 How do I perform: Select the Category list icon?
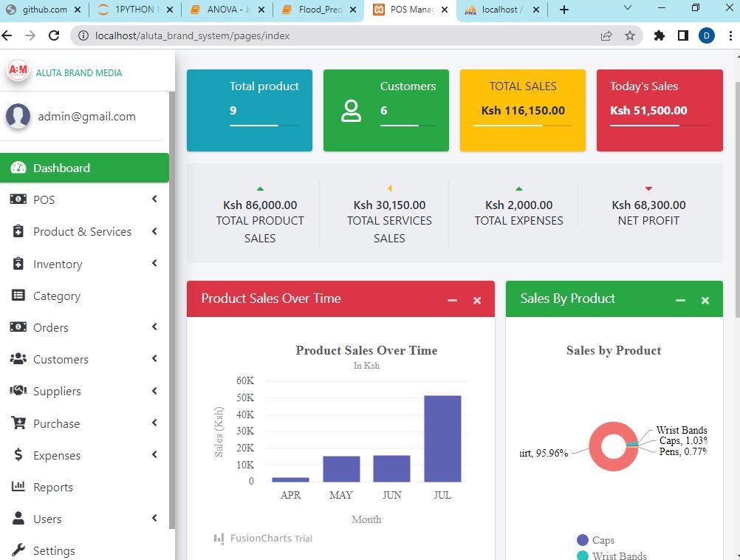(17, 296)
